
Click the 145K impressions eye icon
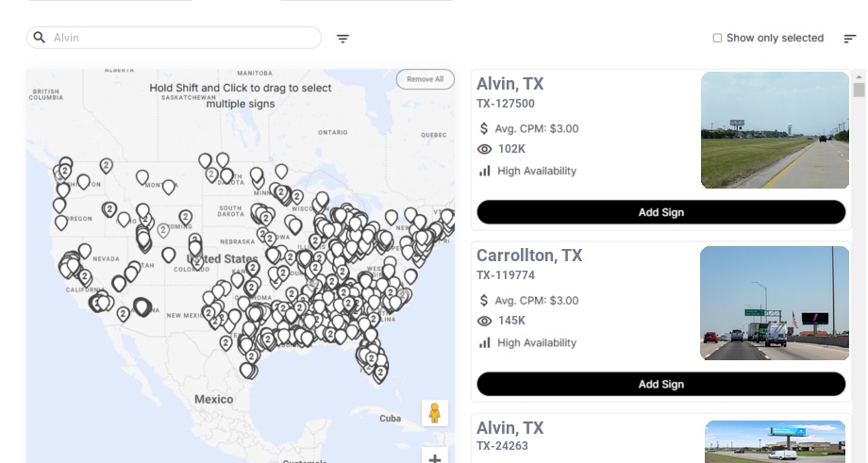click(485, 321)
